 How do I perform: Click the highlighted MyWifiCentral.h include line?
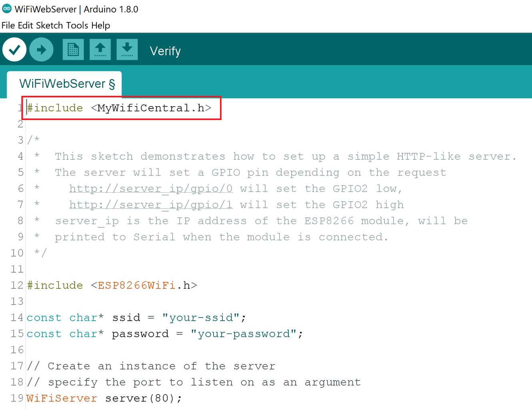[x=119, y=108]
